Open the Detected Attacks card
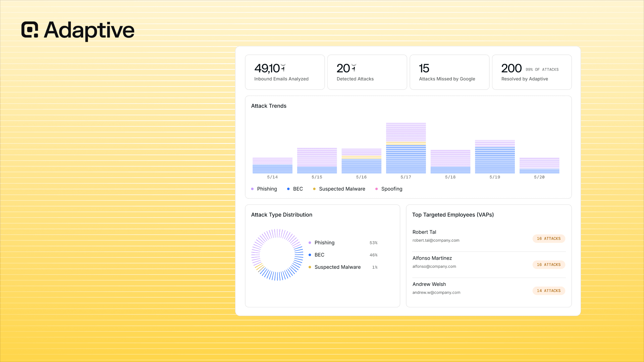644x362 pixels. tap(367, 72)
